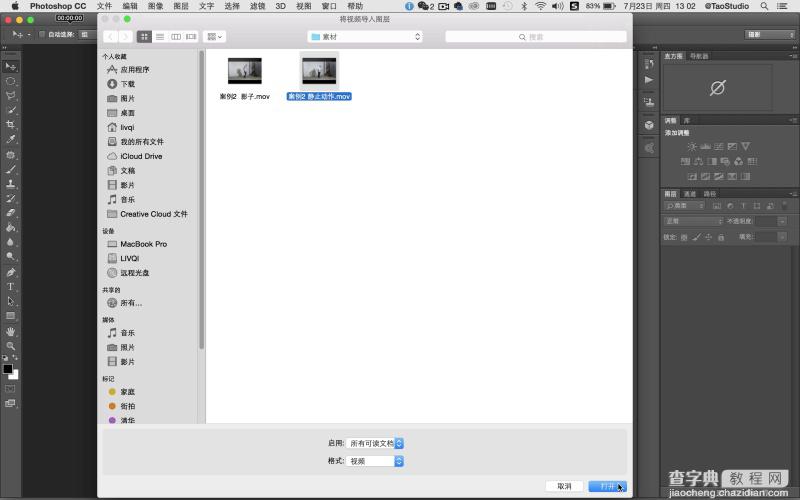Screen dimensions: 800x500
Task: Open the 滤镜 menu
Action: 258,6
